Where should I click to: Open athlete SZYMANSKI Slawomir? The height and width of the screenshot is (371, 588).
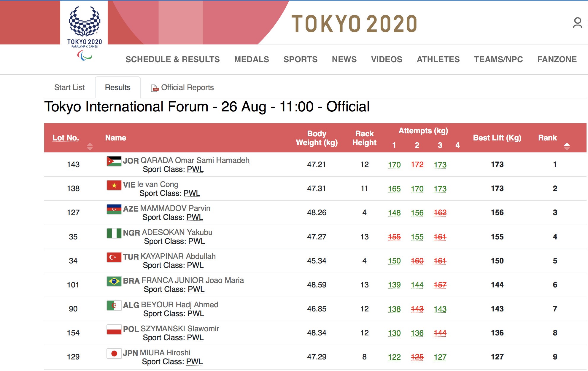[x=180, y=329]
